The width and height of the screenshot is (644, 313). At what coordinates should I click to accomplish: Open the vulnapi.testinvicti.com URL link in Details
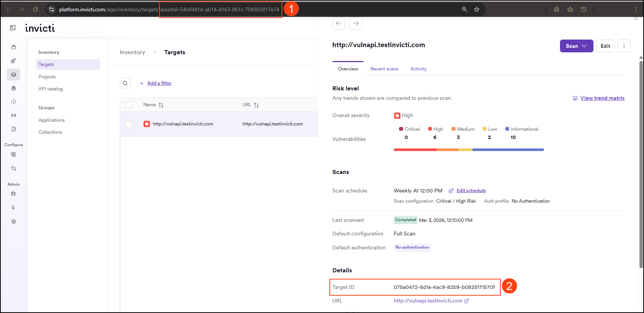point(428,301)
